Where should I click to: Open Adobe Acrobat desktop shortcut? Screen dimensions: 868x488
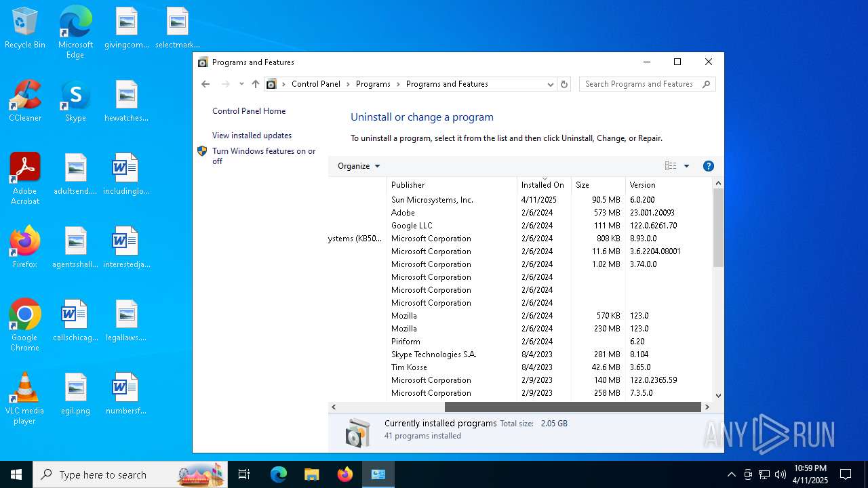(x=25, y=179)
